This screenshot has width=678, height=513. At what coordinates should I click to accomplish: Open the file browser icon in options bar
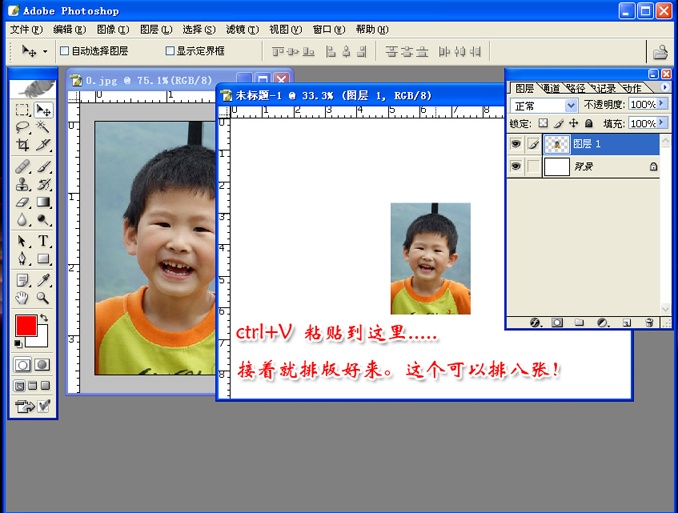tap(660, 52)
